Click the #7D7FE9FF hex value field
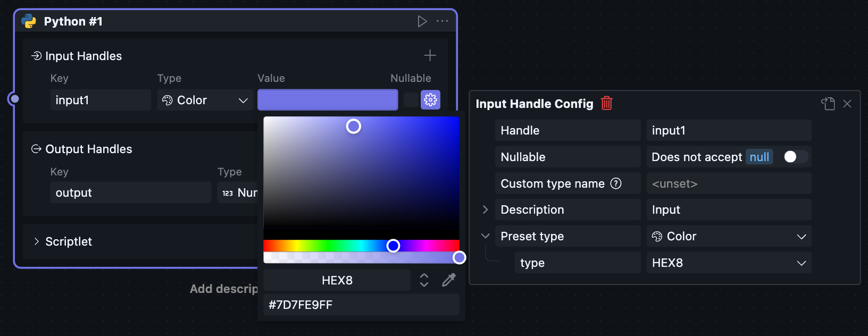Screen dimensions: 868x336 point(361,305)
